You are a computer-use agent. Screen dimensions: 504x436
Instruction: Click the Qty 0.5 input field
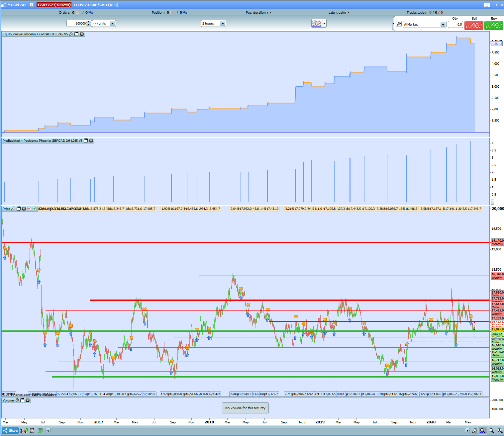(455, 24)
